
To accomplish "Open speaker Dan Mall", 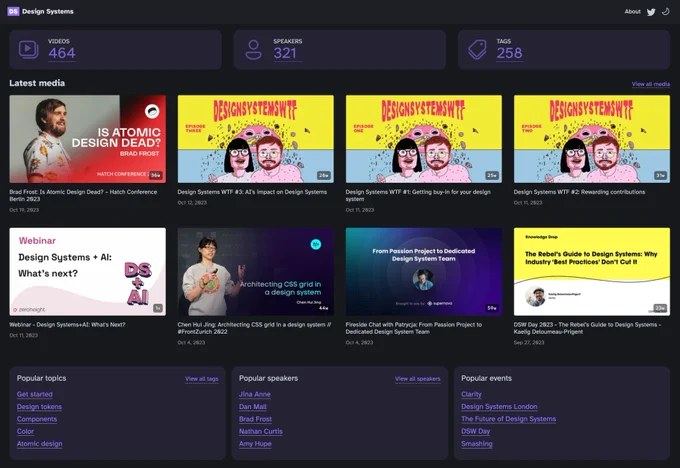I will [x=253, y=407].
